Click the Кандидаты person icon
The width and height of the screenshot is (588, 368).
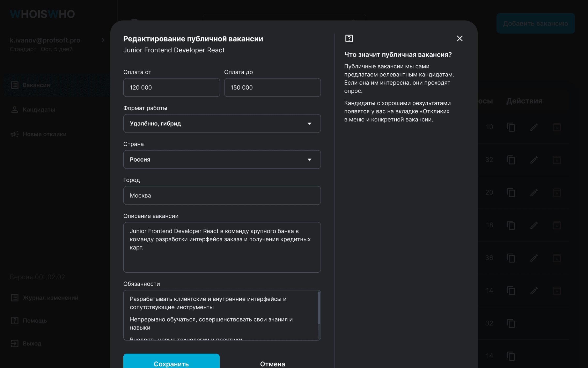coord(15,110)
